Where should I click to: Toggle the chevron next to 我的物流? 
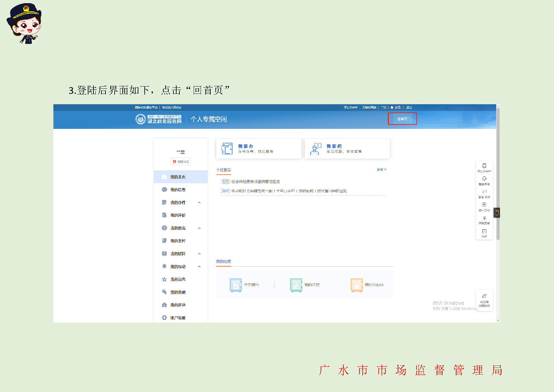click(x=199, y=228)
